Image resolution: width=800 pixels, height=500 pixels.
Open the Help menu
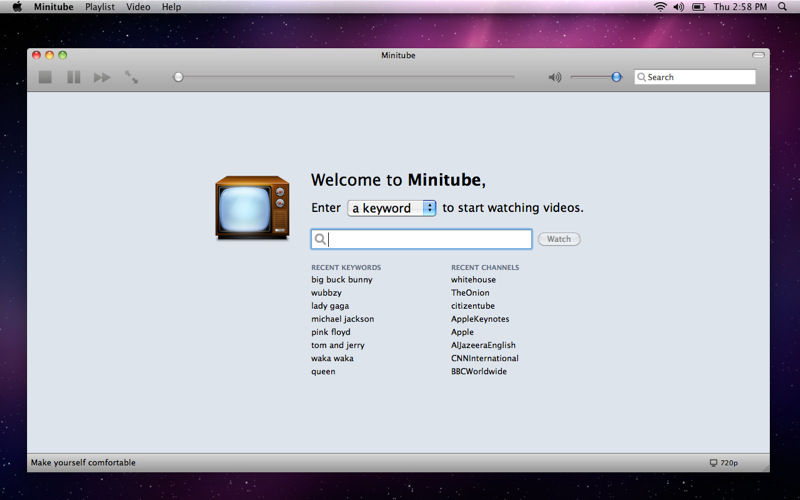[171, 7]
